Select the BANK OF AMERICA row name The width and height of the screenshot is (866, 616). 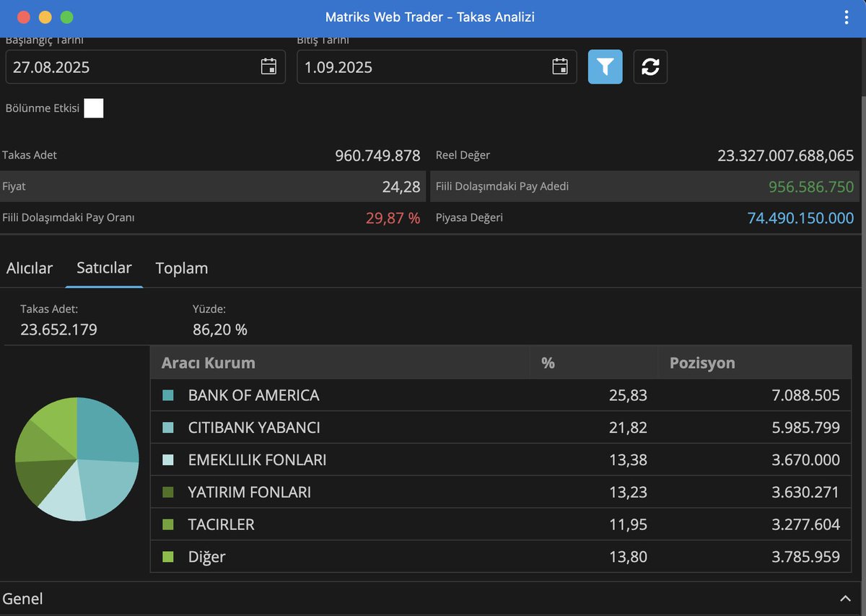click(x=253, y=395)
